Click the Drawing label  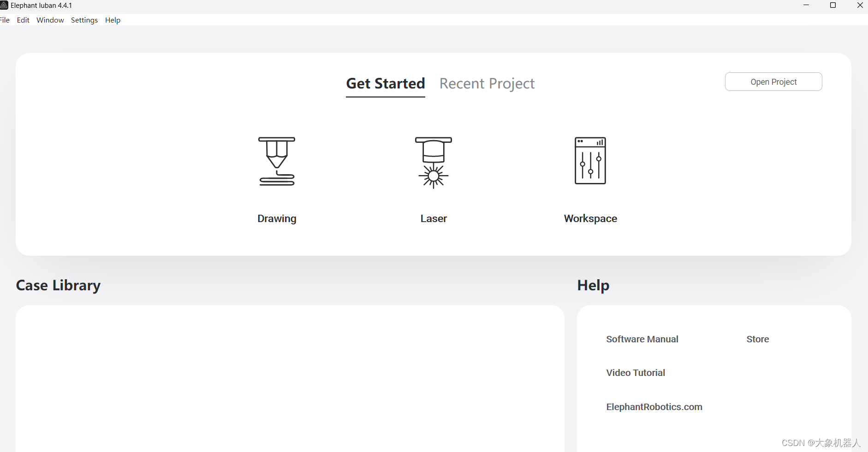pos(277,218)
